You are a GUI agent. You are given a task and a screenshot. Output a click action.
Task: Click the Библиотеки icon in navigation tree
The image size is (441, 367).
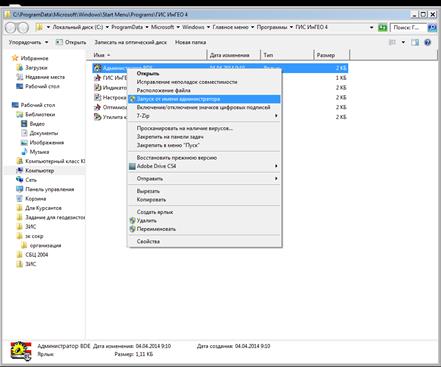20,114
